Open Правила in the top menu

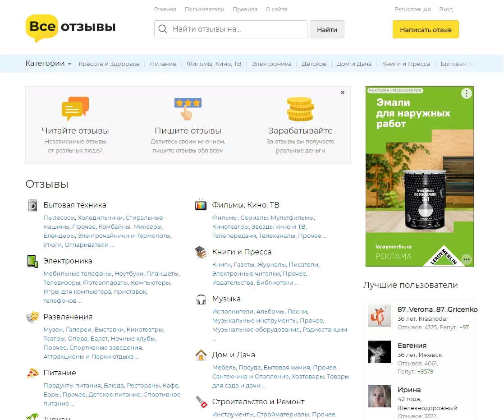click(x=245, y=9)
